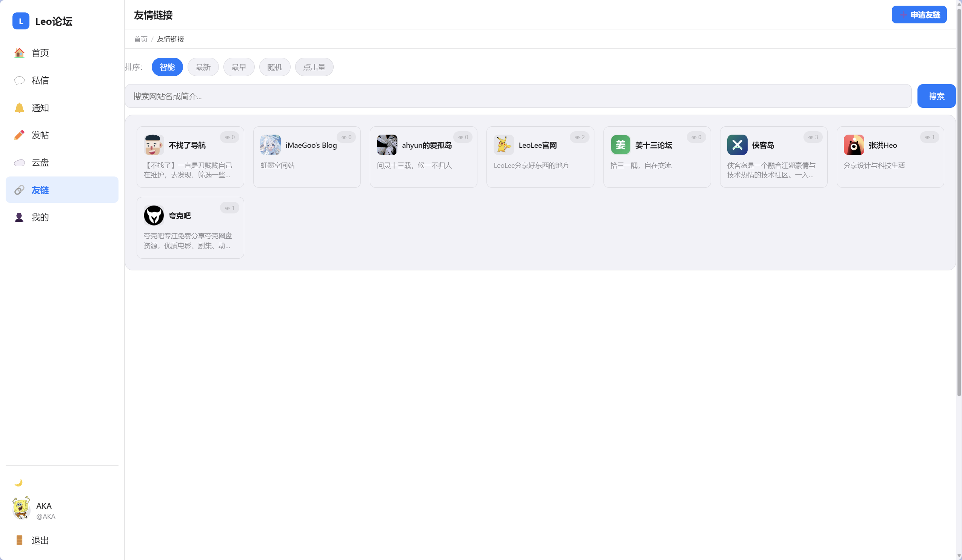Click the 首页 breadcrumb link

coord(140,39)
